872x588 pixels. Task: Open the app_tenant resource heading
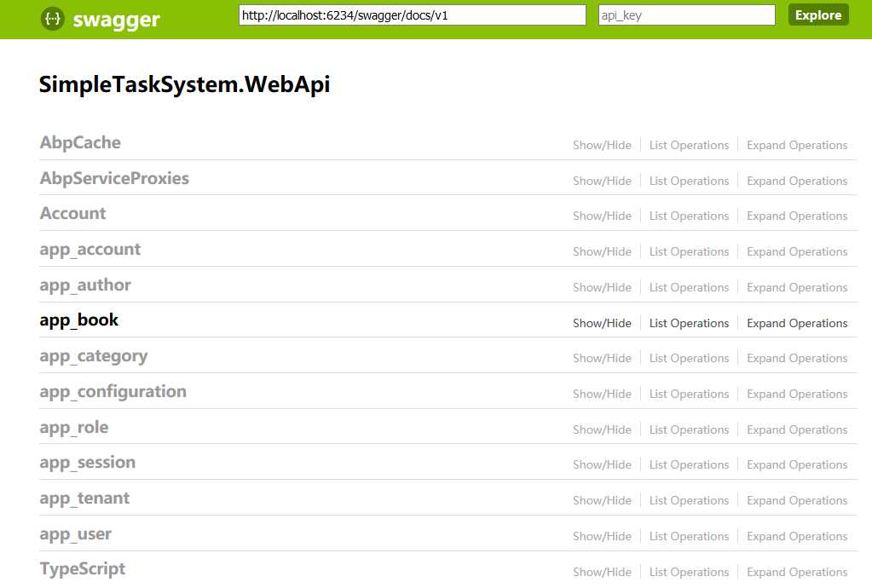(x=84, y=498)
